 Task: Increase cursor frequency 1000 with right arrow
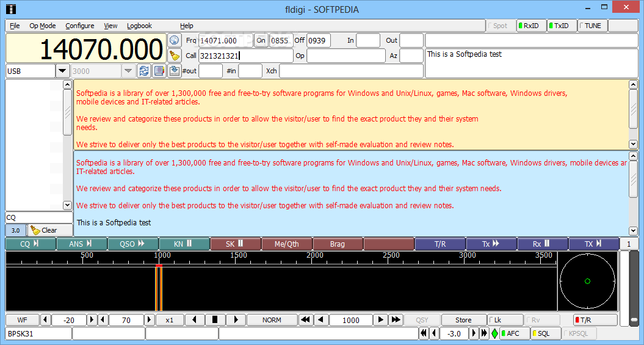[381, 320]
